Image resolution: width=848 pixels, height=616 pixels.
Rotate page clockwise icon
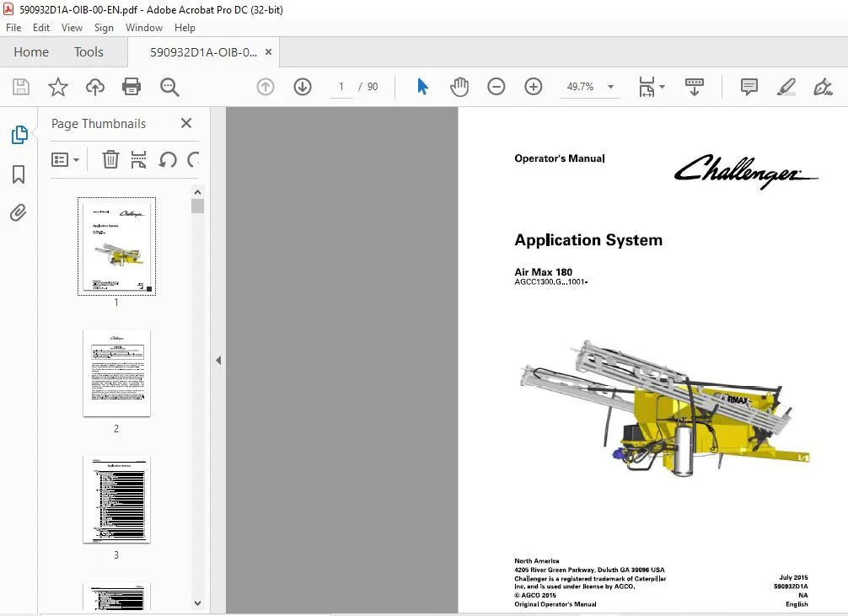click(193, 159)
